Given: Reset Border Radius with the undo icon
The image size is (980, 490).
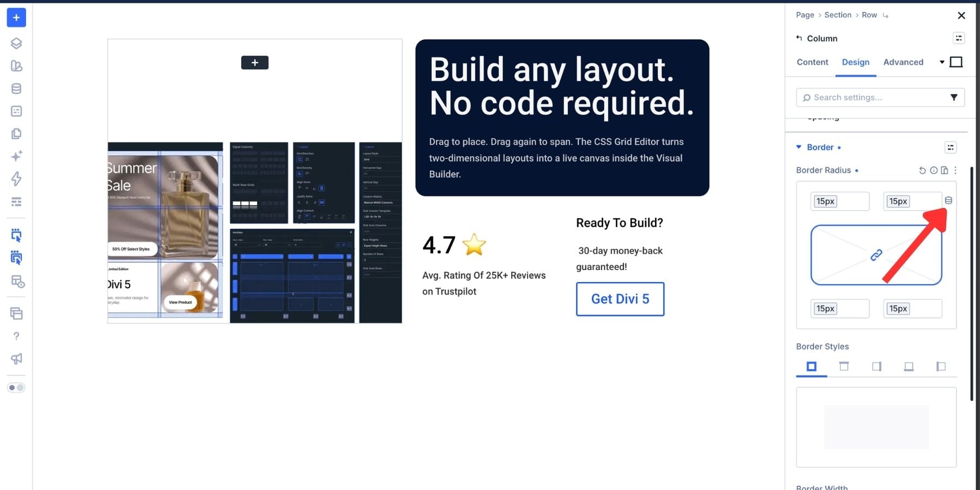Looking at the screenshot, I should 922,170.
